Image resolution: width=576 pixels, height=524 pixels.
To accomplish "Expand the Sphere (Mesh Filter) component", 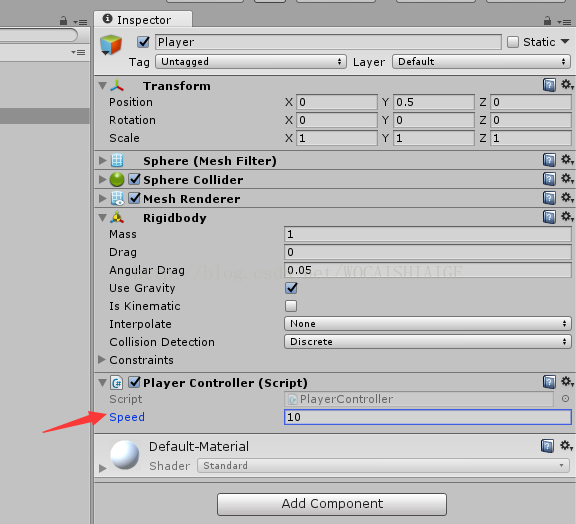I will coord(102,161).
